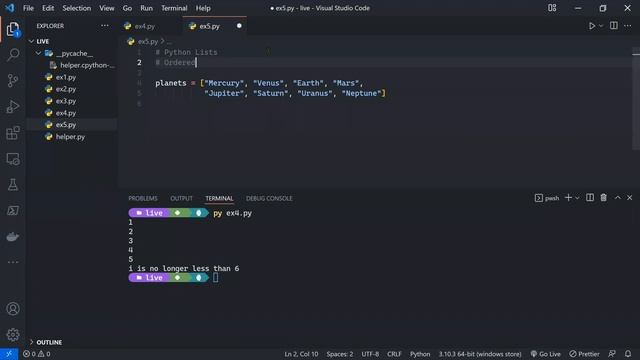This screenshot has width=640, height=360.
Task: Open the Testing flask view
Action: (x=13, y=185)
